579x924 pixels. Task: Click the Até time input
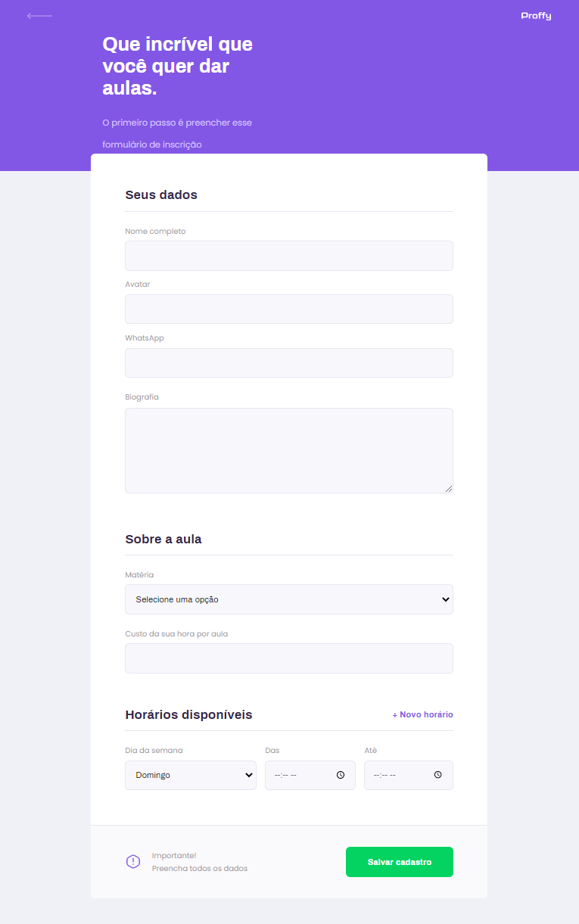tap(401, 774)
